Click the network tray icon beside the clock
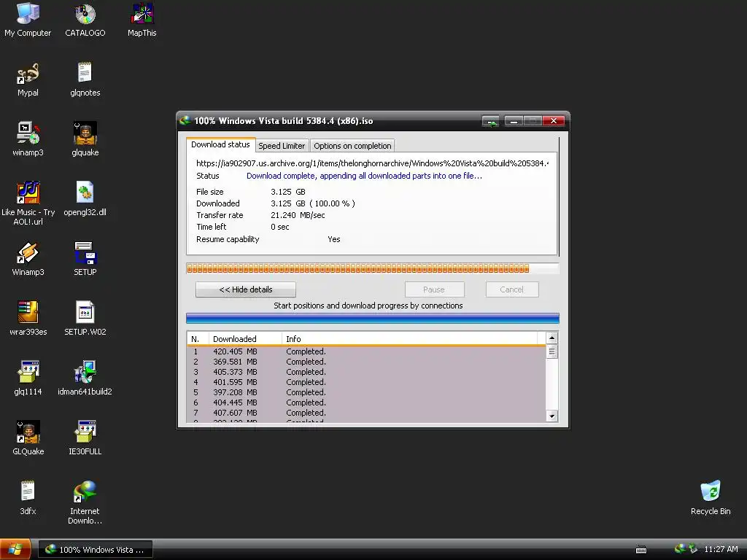This screenshot has width=747, height=560. click(693, 549)
